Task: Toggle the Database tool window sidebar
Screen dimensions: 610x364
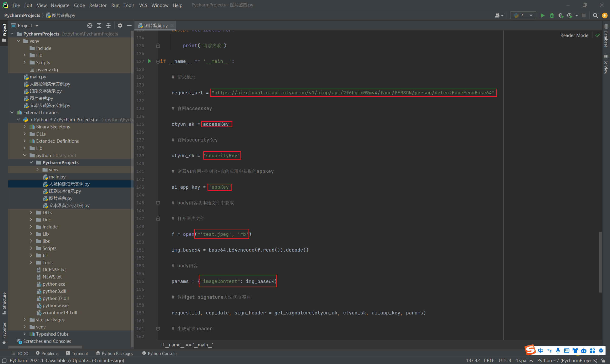Action: [606, 36]
